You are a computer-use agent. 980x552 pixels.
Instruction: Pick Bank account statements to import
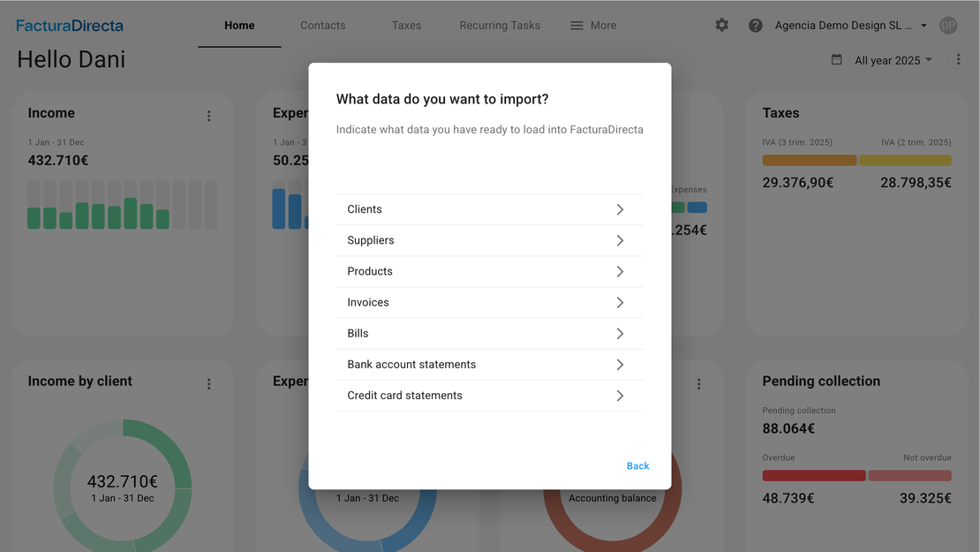(x=489, y=365)
